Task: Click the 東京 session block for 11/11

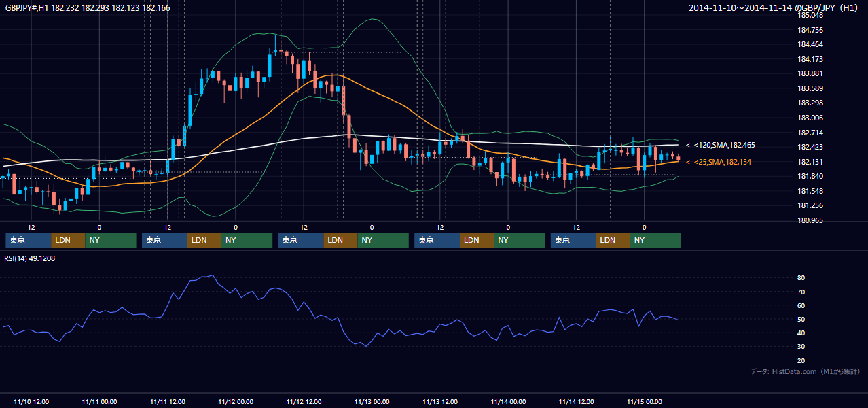Action: click(164, 240)
